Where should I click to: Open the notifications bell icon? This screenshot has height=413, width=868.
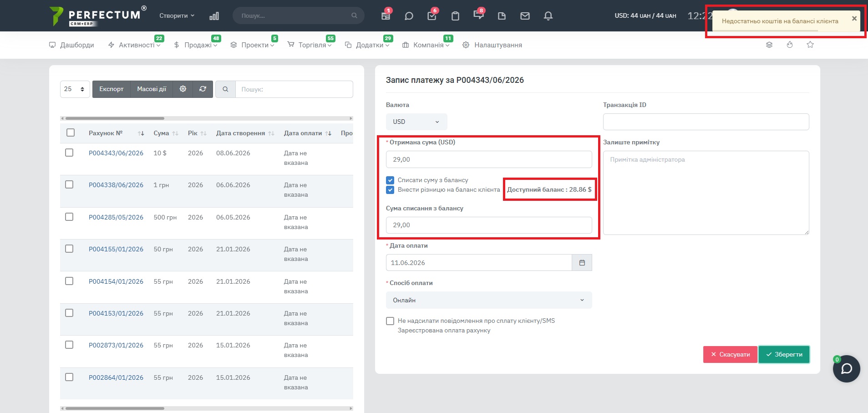[548, 16]
